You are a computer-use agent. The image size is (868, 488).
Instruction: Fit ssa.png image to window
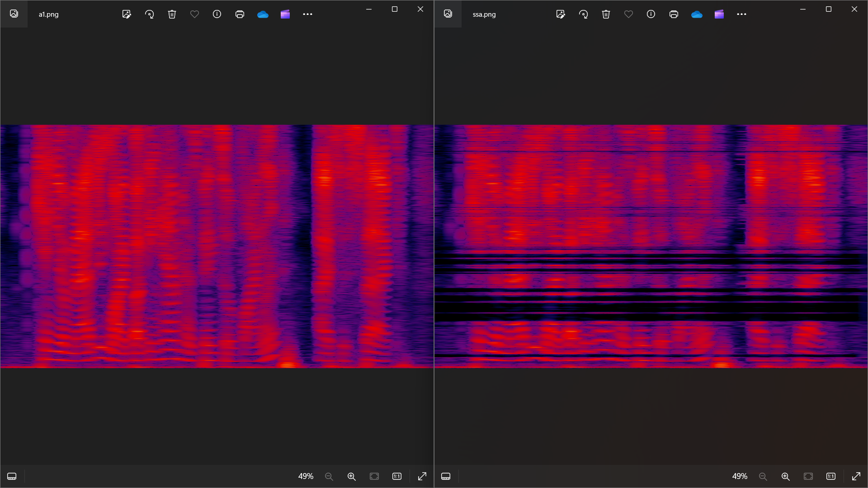pyautogui.click(x=808, y=476)
